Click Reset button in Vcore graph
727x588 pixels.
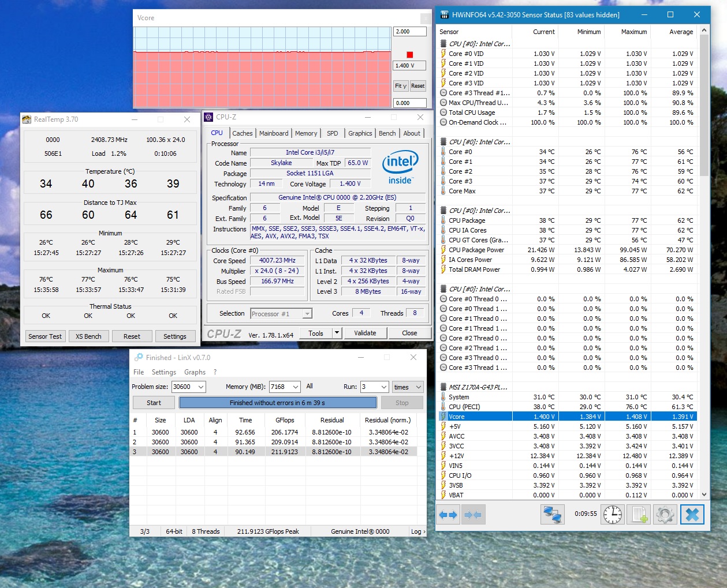417,86
